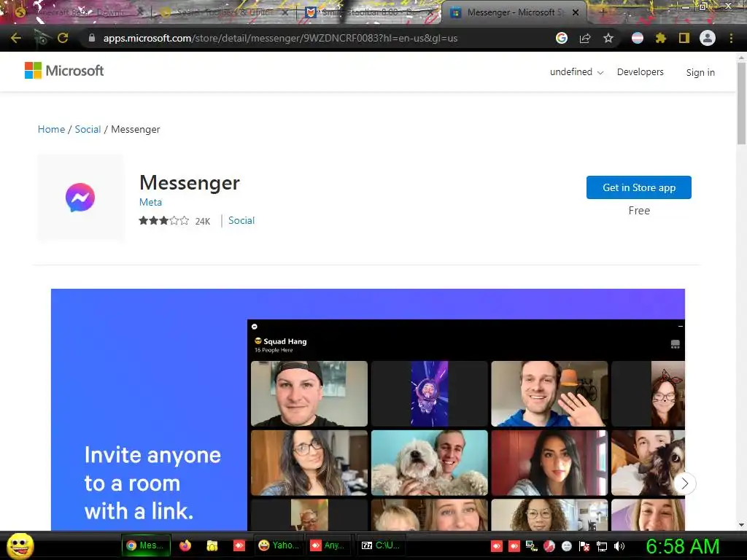The image size is (747, 560).
Task: Switch to the Search Toolbars & Utilities tab
Action: coord(224,12)
